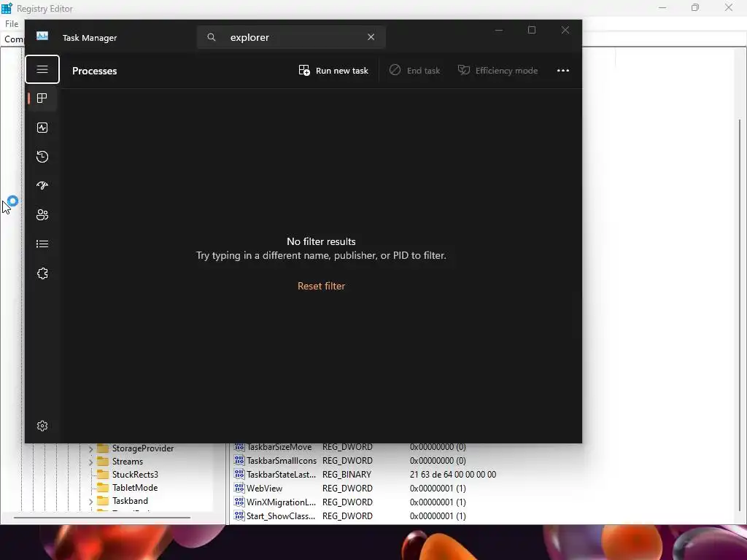The width and height of the screenshot is (747, 560).
Task: Open the Startup apps page icon
Action: click(42, 186)
